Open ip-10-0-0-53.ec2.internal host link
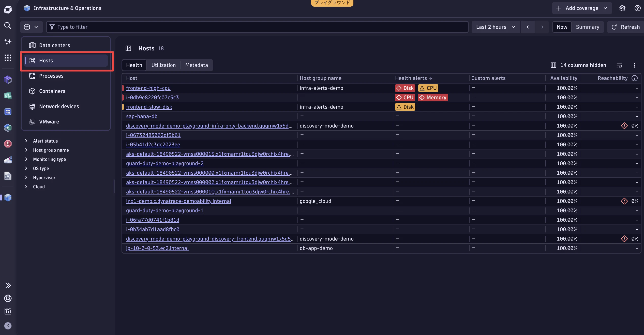 [157, 248]
